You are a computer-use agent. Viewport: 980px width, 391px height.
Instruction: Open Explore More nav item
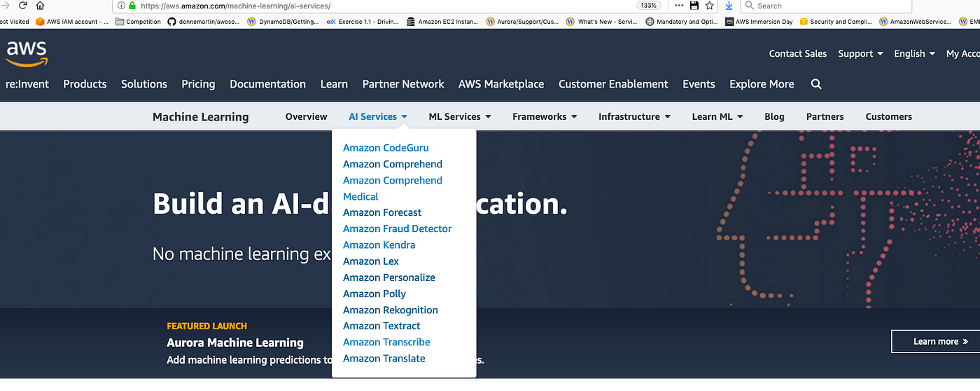[762, 84]
